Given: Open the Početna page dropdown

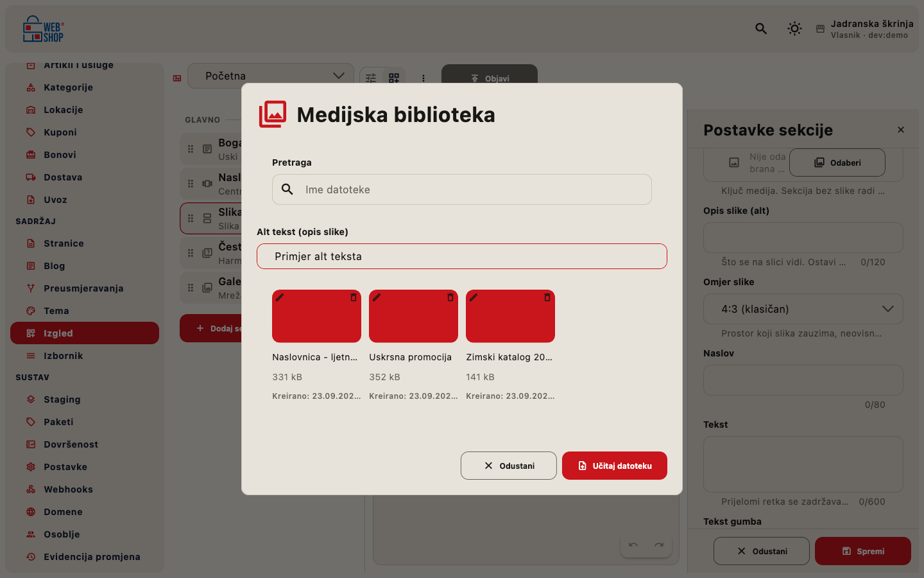Looking at the screenshot, I should tap(271, 76).
